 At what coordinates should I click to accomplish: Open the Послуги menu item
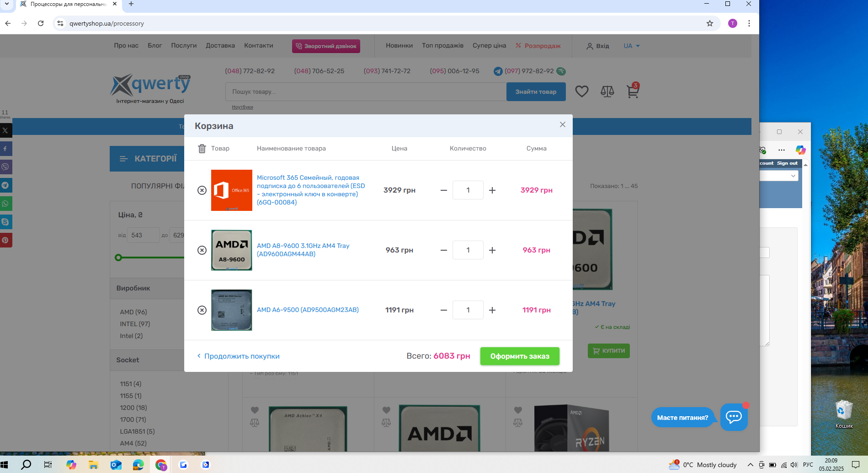pos(184,46)
